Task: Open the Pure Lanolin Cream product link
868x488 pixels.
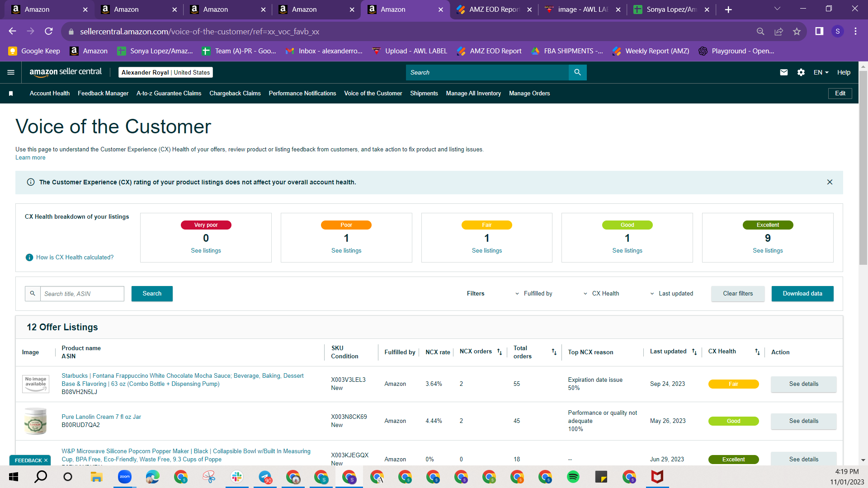Action: pos(101,417)
